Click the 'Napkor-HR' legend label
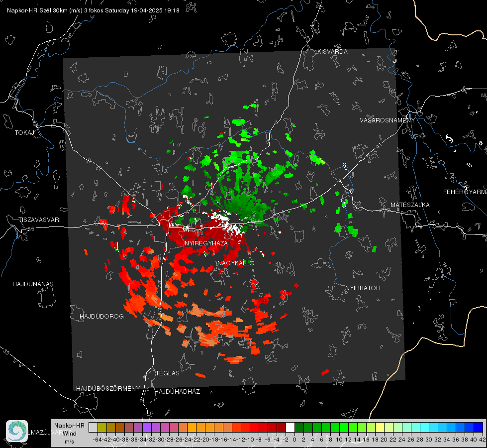The height and width of the screenshot is (448, 487). 69,426
